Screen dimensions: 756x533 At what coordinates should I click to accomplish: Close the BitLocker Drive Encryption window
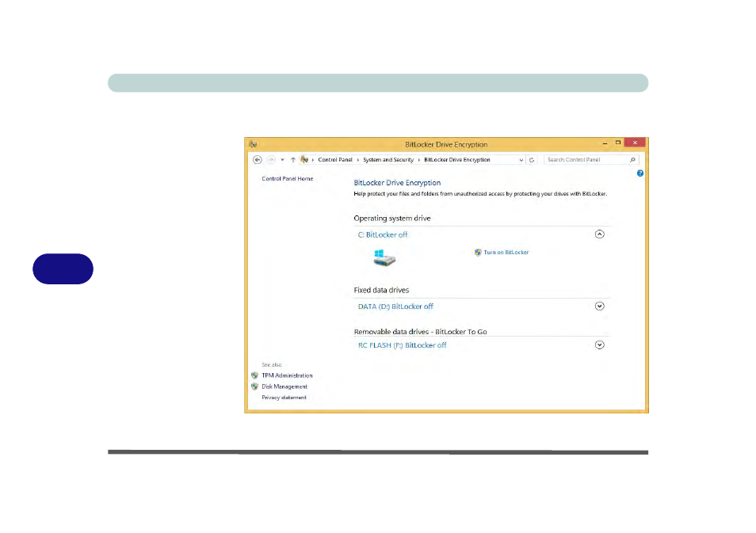pyautogui.click(x=635, y=143)
